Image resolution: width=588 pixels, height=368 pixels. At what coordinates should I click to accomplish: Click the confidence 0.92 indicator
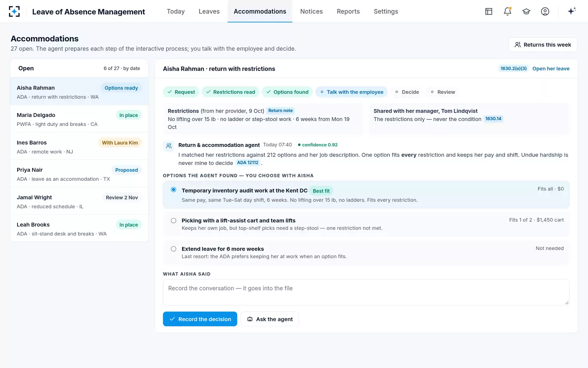pyautogui.click(x=318, y=145)
